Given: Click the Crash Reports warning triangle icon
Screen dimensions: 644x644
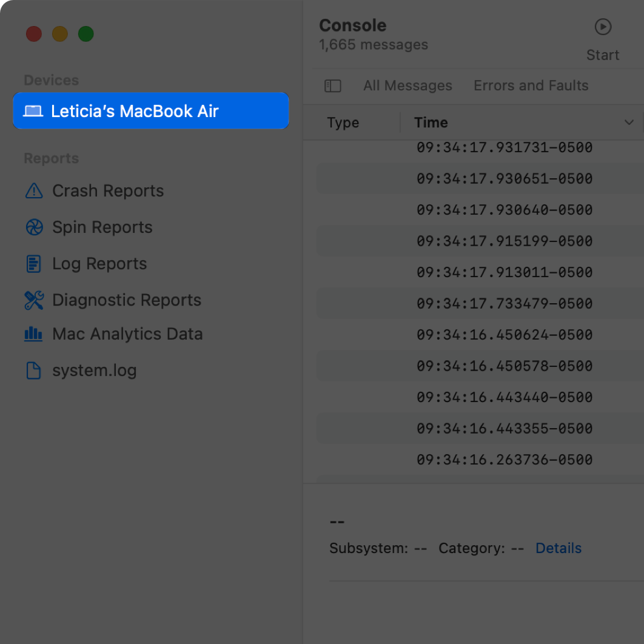Looking at the screenshot, I should (34, 191).
